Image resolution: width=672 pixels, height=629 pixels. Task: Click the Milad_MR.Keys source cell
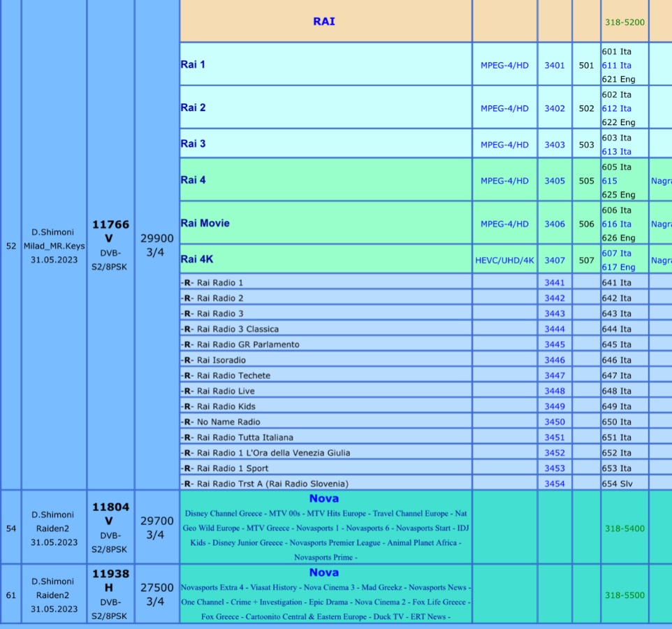[x=54, y=246]
